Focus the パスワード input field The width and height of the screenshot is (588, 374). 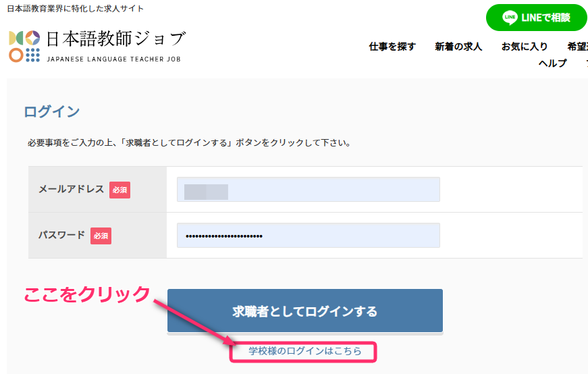pyautogui.click(x=308, y=236)
